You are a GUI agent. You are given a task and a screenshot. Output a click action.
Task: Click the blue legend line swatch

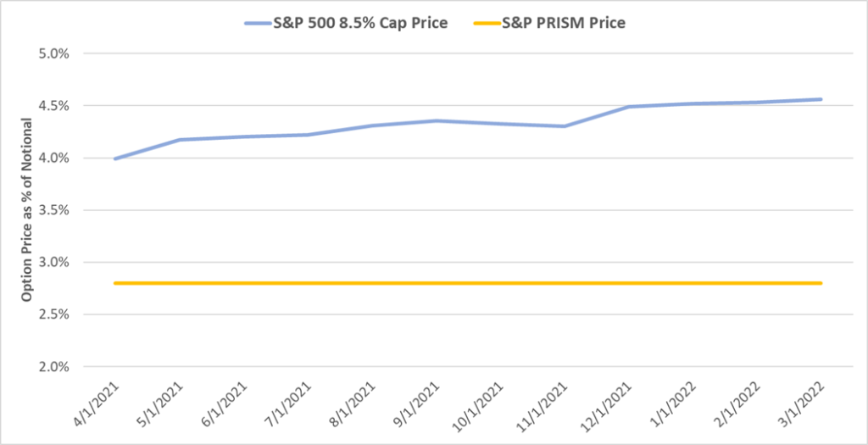click(263, 23)
